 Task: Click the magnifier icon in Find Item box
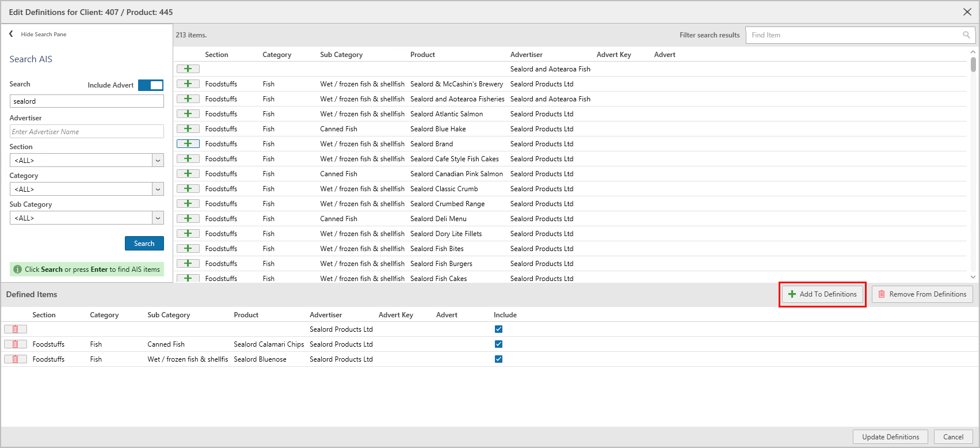966,35
